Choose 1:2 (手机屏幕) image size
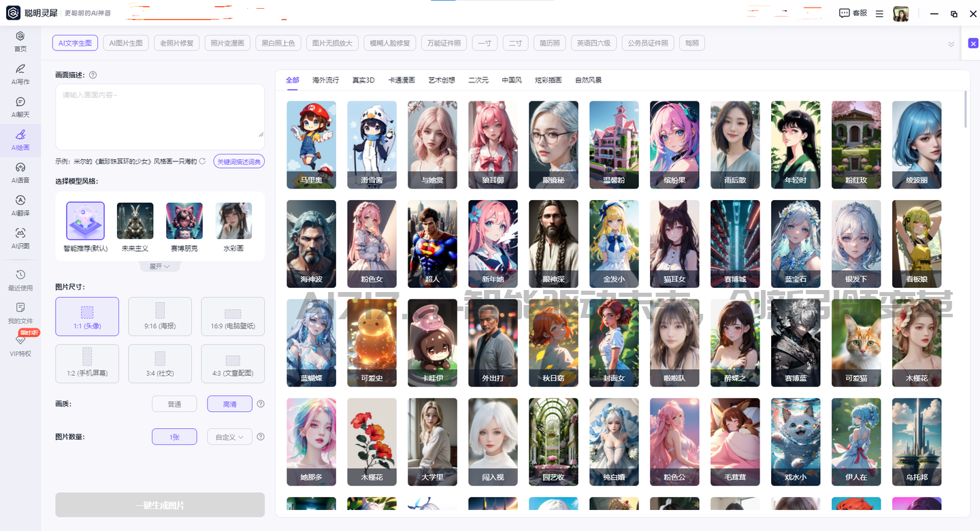 point(87,364)
